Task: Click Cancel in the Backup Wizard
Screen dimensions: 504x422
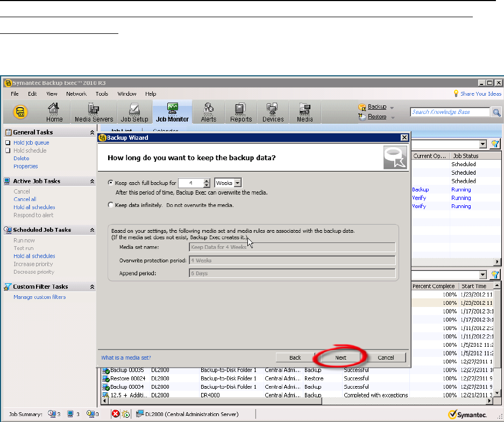Action: [x=386, y=357]
